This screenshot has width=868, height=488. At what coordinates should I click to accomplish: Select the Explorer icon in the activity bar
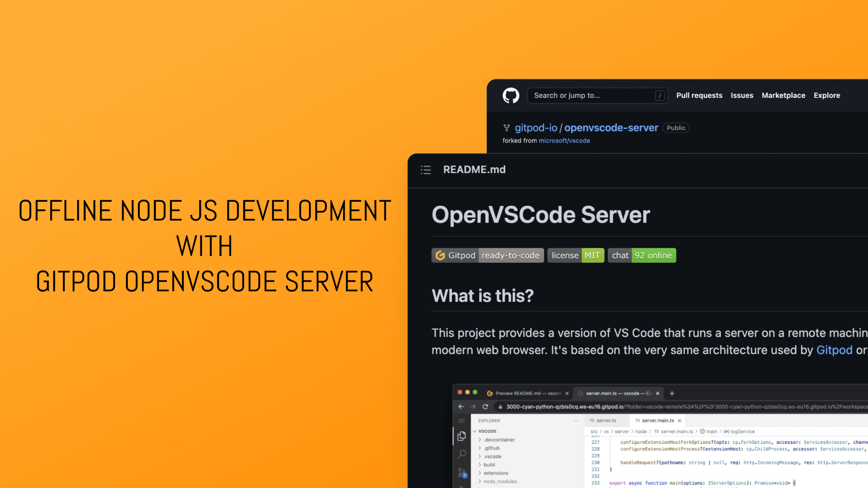tap(463, 436)
